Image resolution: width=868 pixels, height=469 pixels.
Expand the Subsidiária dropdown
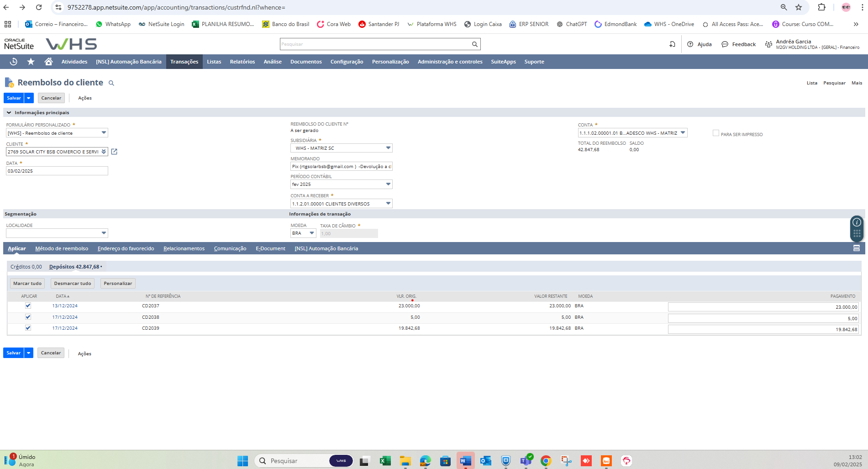[x=388, y=148]
